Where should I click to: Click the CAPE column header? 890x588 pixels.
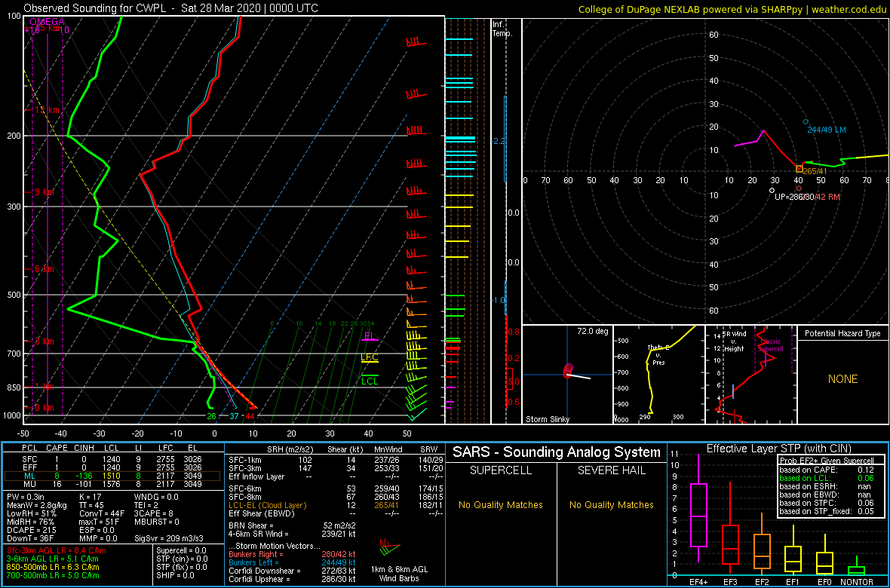click(x=57, y=447)
